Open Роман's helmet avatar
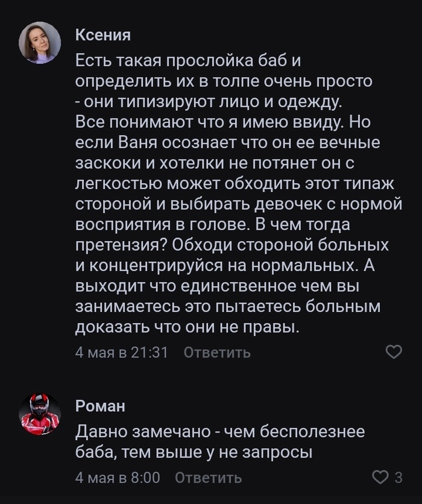422x504 pixels. pos(40,414)
